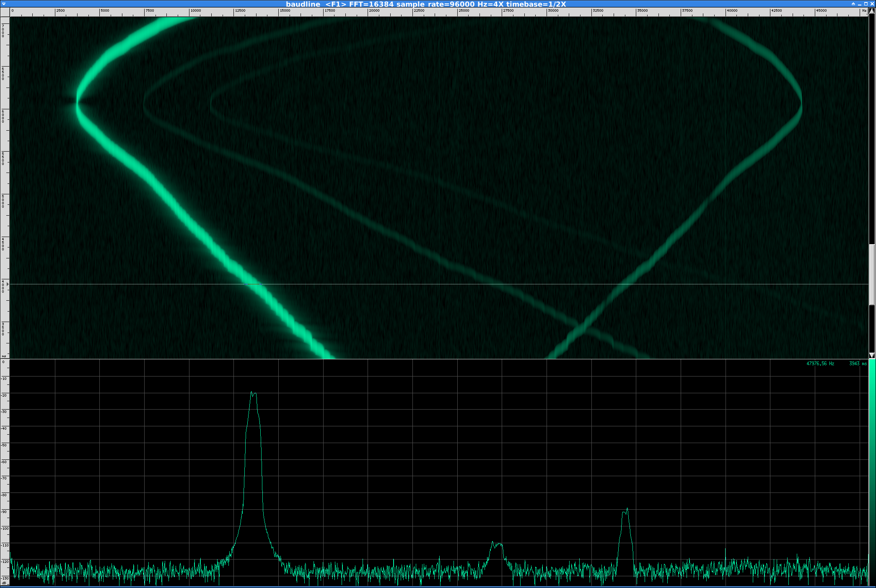This screenshot has height=588, width=876.
Task: Click the Hz unit label on the frequency ruler
Action: tap(864, 11)
